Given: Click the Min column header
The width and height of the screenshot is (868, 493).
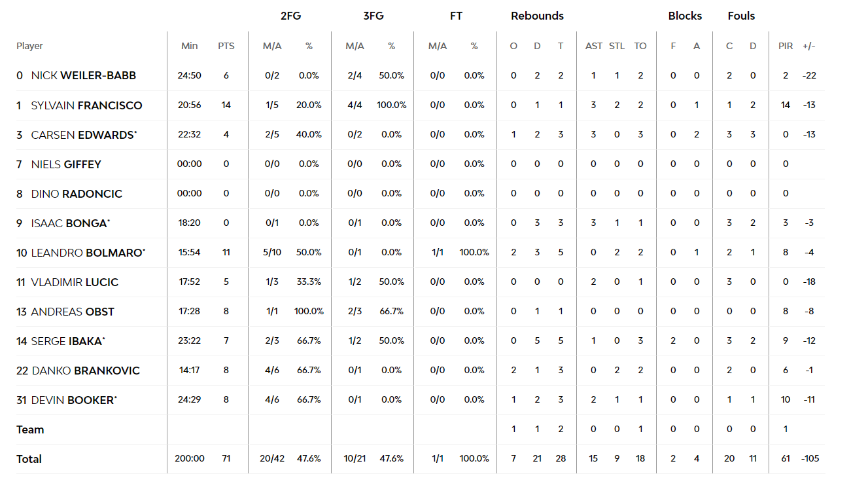Looking at the screenshot, I should [190, 46].
